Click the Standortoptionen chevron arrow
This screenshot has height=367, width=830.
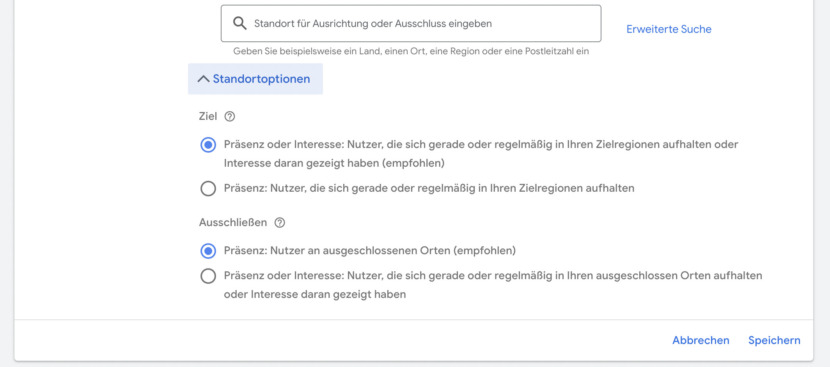203,79
